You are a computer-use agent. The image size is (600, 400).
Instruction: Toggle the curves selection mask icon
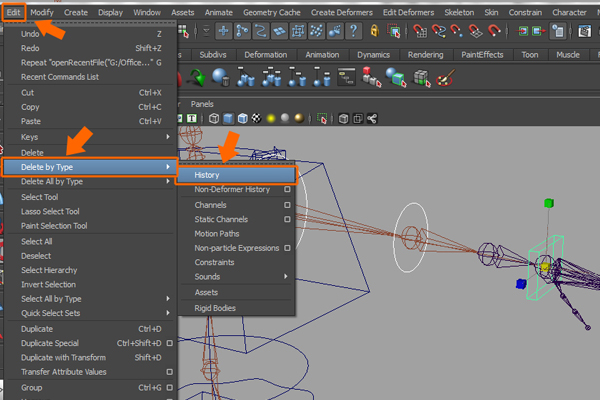[x=261, y=31]
